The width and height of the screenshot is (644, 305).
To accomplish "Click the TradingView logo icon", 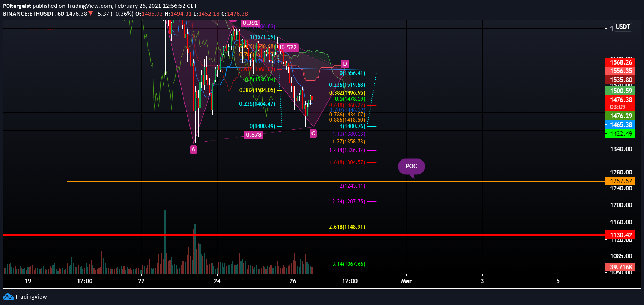I will coord(8,296).
